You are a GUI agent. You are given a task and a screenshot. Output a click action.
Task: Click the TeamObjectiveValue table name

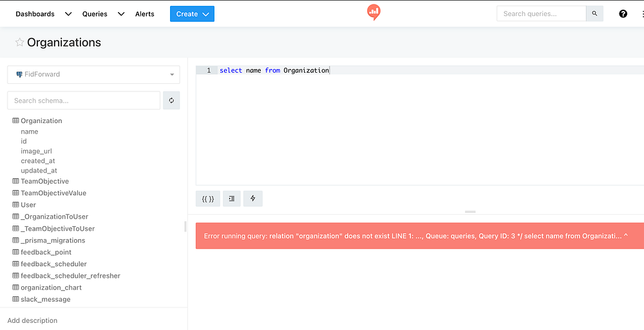53,193
